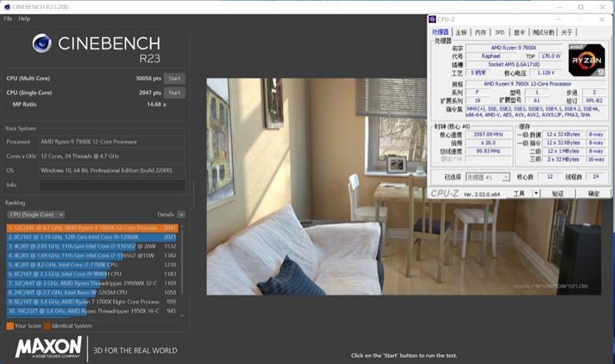The image size is (615, 364).
Task: Start the CPU Multi Core test
Action: (x=175, y=78)
